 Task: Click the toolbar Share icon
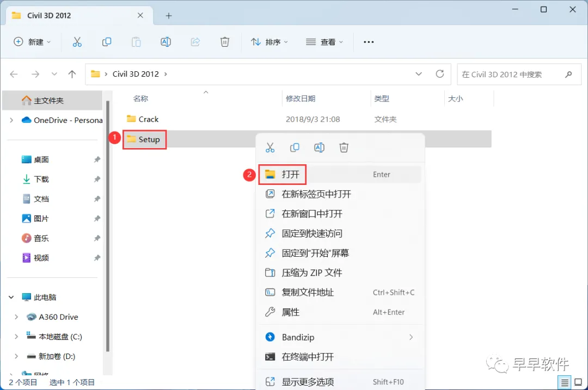click(195, 42)
